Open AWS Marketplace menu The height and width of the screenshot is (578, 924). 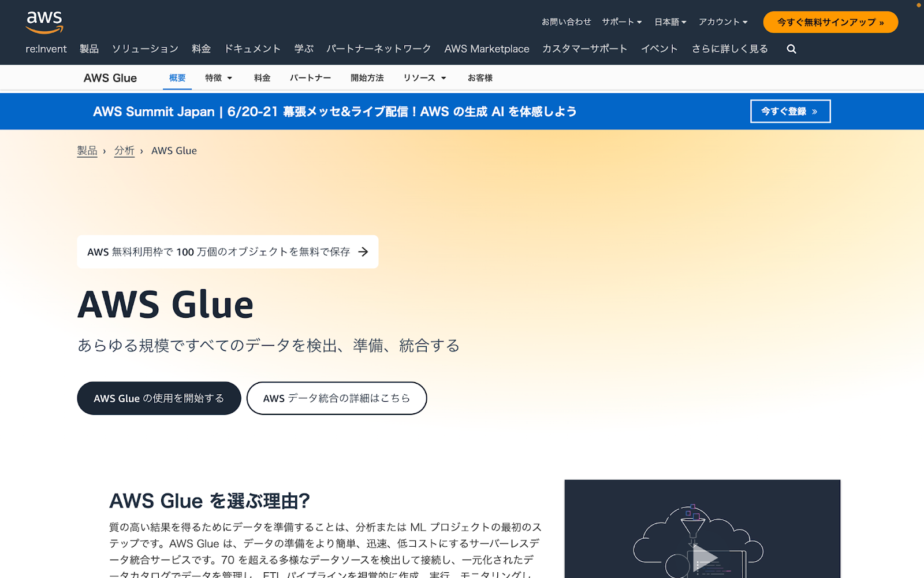487,49
